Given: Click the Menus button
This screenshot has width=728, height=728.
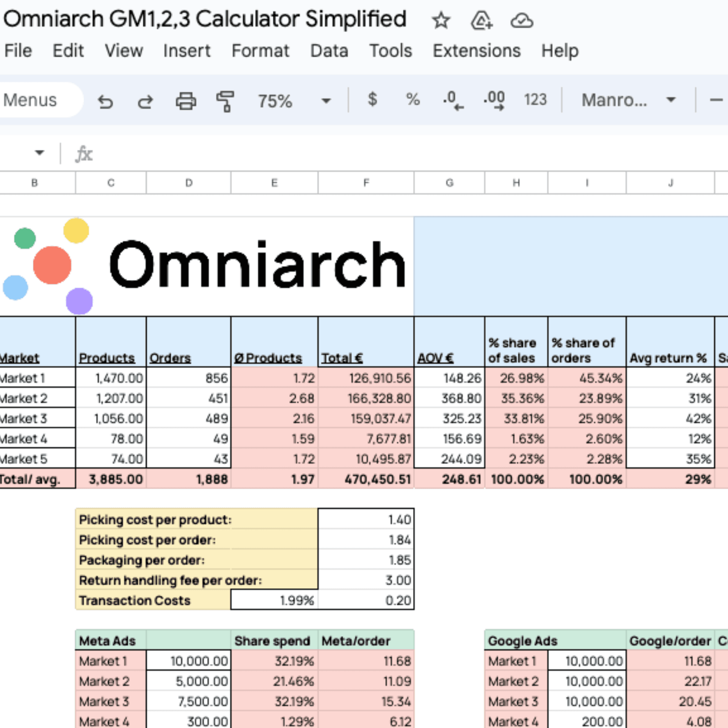Looking at the screenshot, I should 30,100.
